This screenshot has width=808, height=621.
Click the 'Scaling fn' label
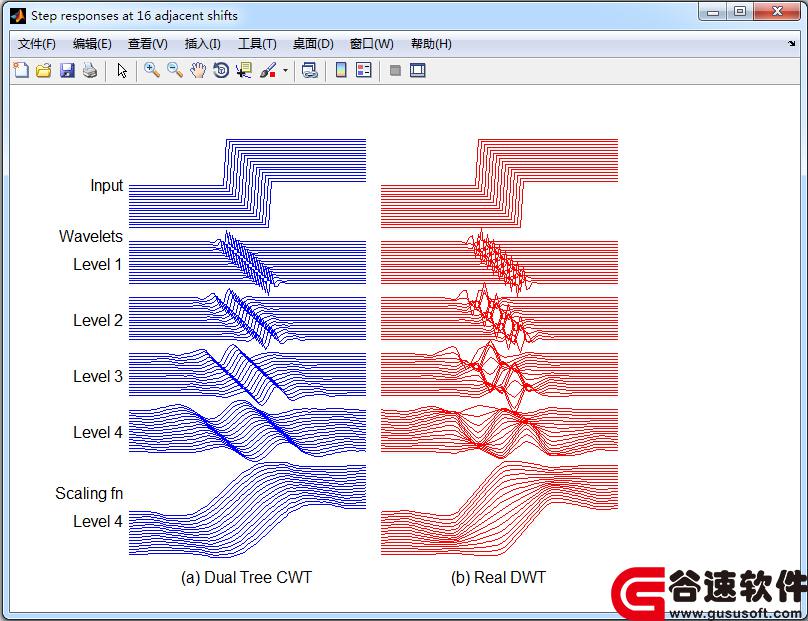click(89, 493)
